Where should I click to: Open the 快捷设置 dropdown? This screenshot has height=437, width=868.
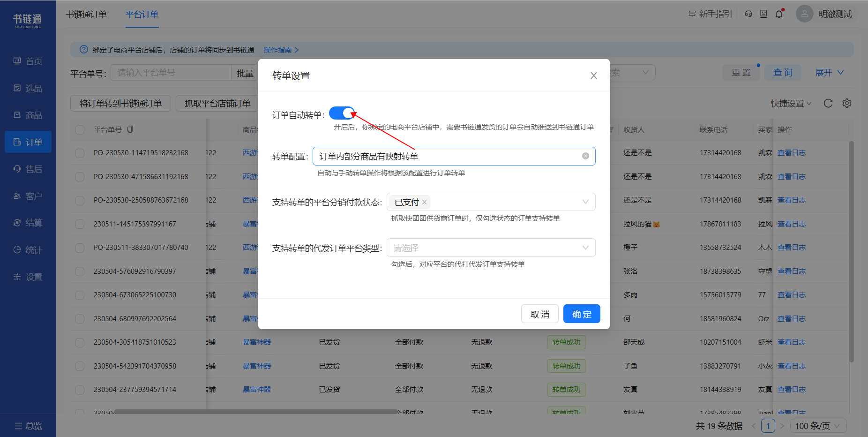point(791,103)
